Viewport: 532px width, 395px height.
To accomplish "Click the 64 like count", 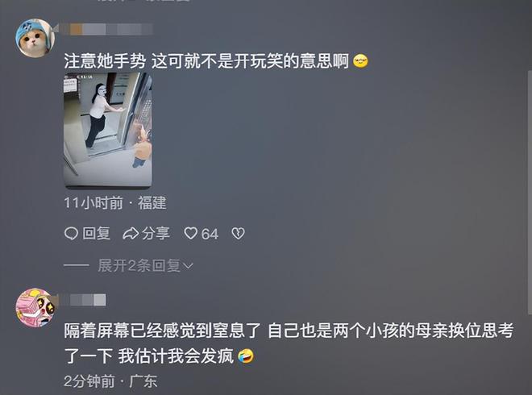I will click(x=210, y=234).
